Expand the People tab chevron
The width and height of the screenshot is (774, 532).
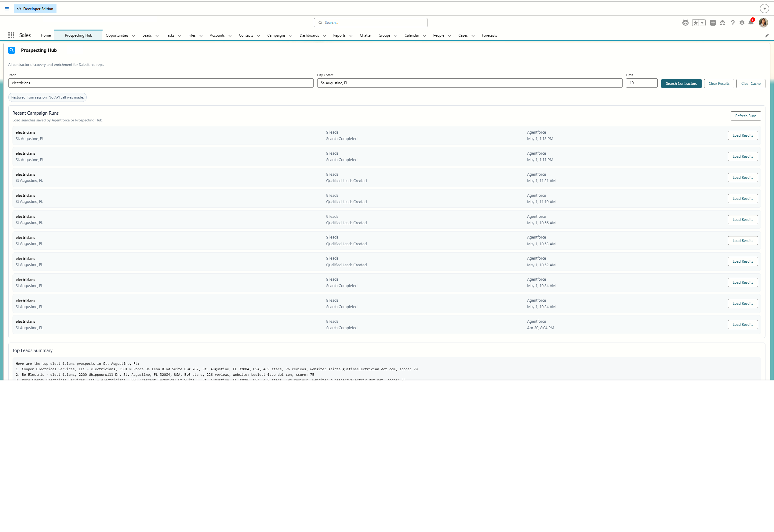coord(449,36)
